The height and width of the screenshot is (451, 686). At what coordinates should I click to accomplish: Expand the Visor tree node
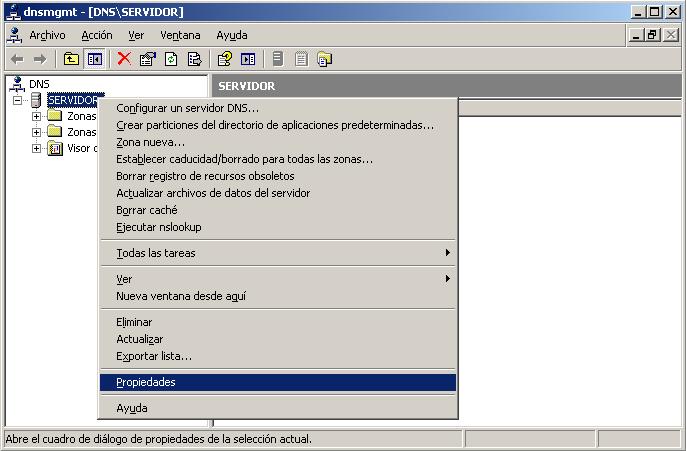point(37,148)
